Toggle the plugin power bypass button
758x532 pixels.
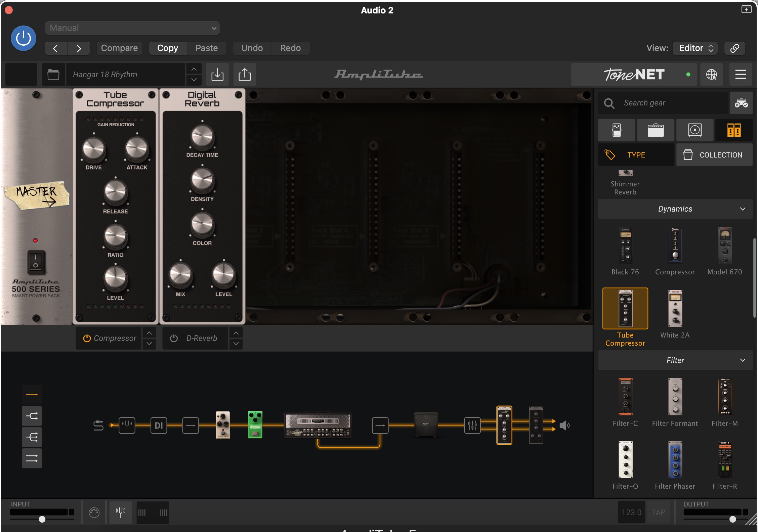coord(24,38)
